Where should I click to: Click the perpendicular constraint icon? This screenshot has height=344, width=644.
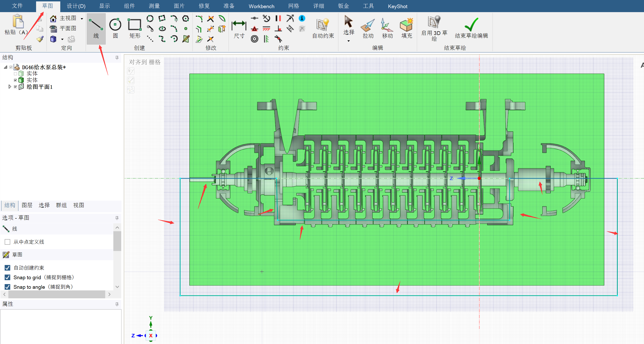click(x=278, y=28)
